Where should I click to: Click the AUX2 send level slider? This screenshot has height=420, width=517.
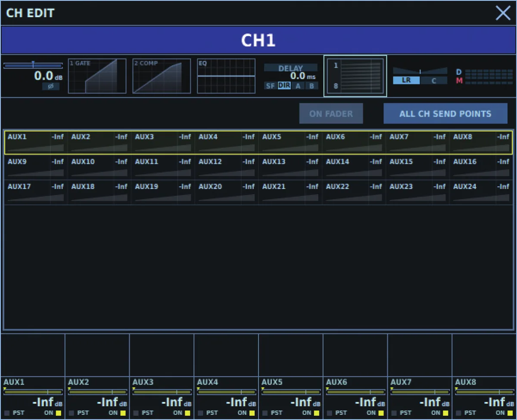tap(97, 392)
